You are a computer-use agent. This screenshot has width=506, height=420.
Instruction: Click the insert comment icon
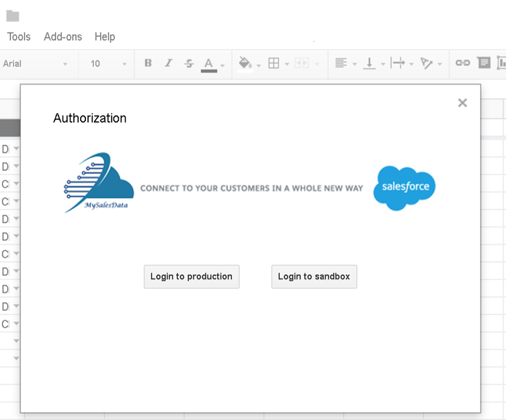(x=484, y=62)
